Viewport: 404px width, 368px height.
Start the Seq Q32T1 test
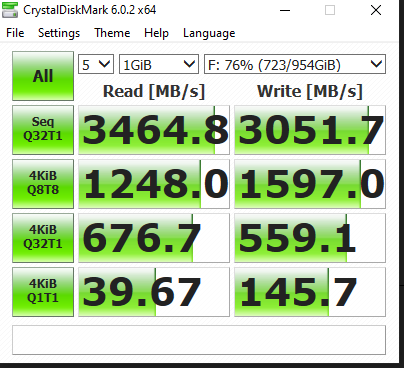tap(43, 130)
